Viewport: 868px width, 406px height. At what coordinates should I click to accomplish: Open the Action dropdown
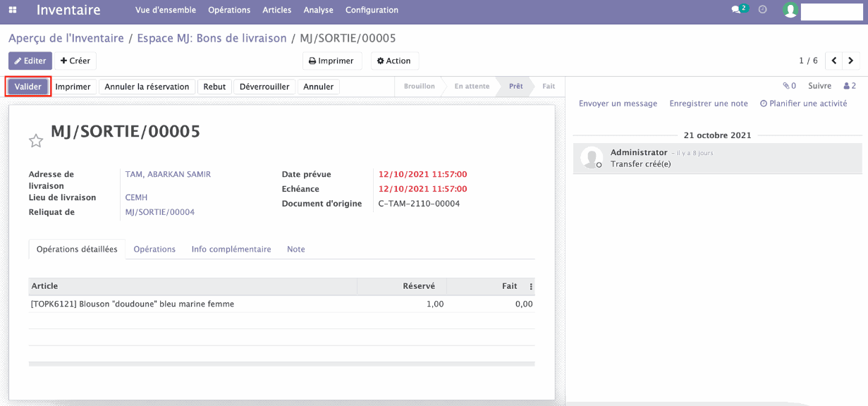[394, 61]
